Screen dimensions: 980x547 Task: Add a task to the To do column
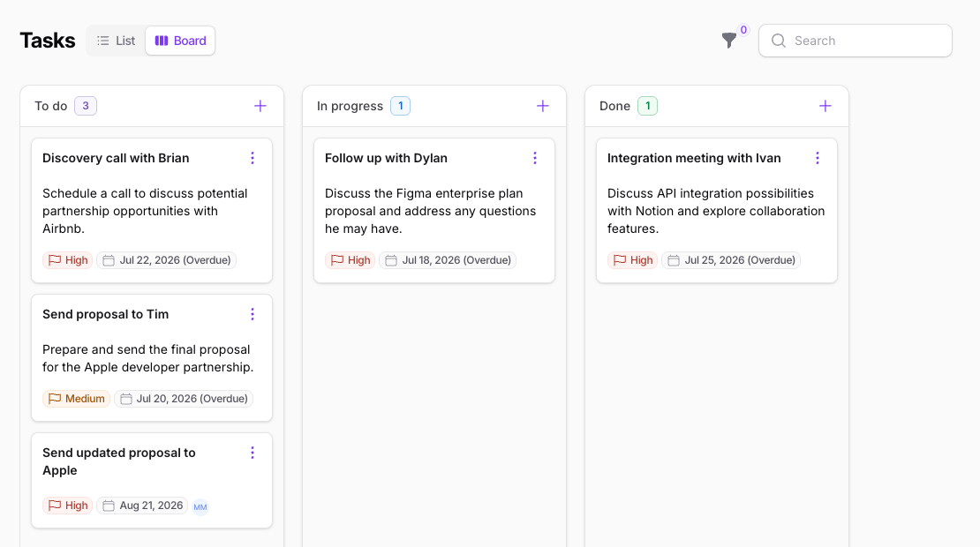tap(260, 106)
